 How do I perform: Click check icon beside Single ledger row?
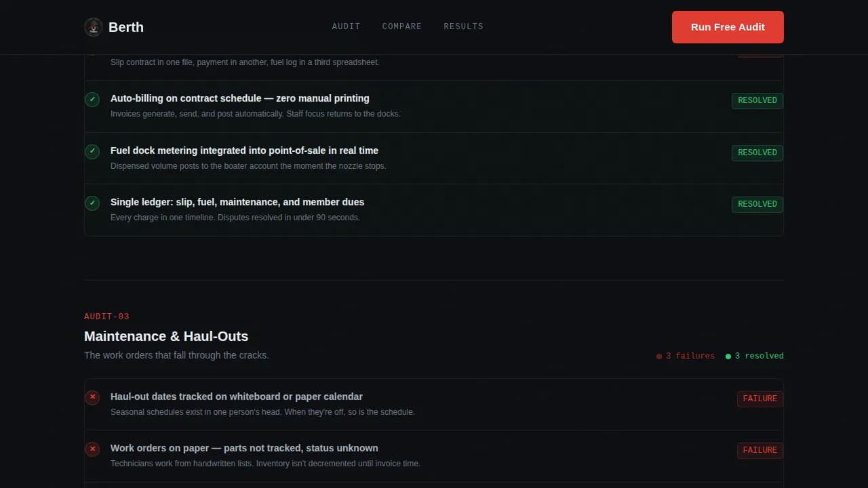click(92, 203)
